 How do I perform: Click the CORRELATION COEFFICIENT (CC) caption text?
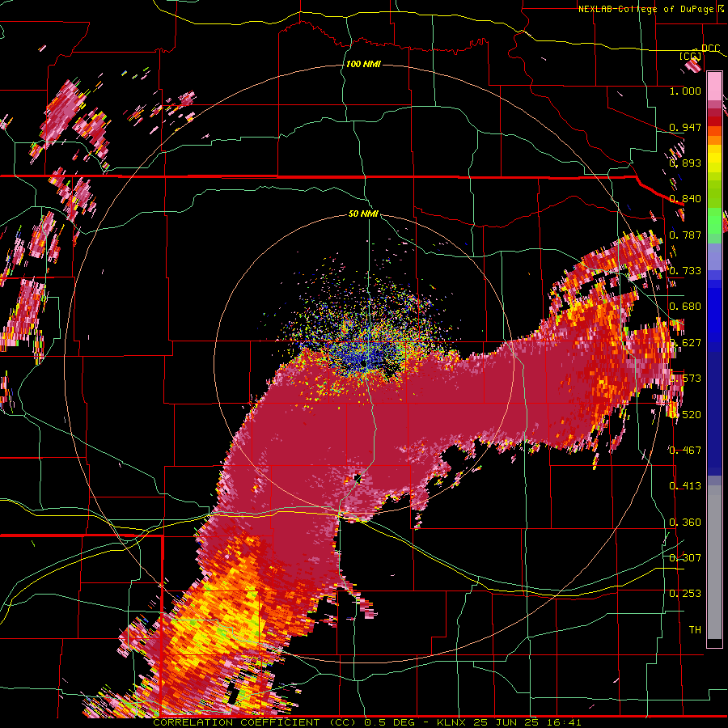click(253, 722)
